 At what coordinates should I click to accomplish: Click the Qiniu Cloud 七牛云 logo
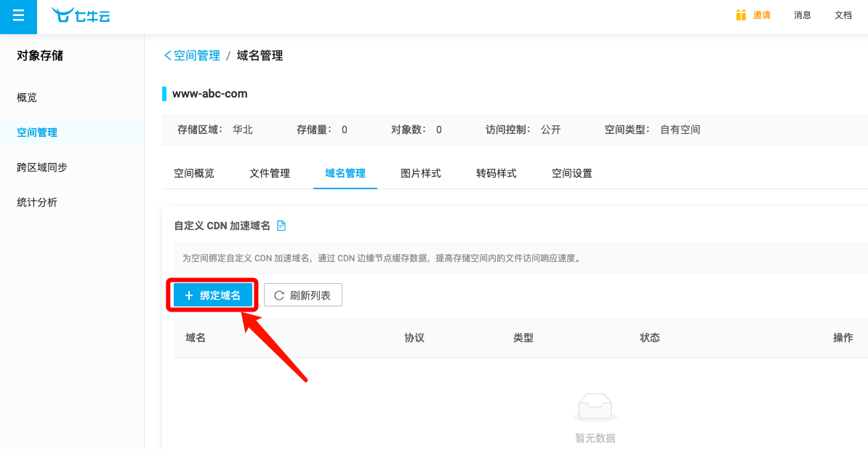click(x=81, y=15)
